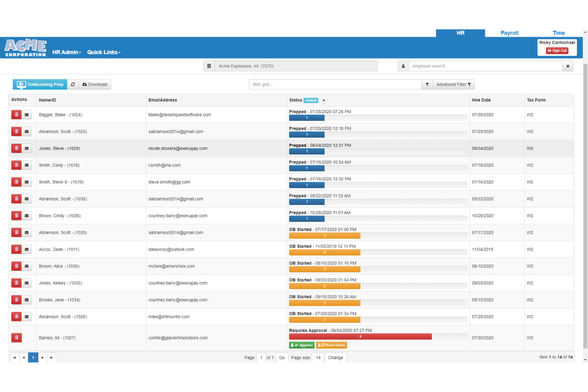Go to the first page arrow
588x392 pixels.
coord(14,357)
